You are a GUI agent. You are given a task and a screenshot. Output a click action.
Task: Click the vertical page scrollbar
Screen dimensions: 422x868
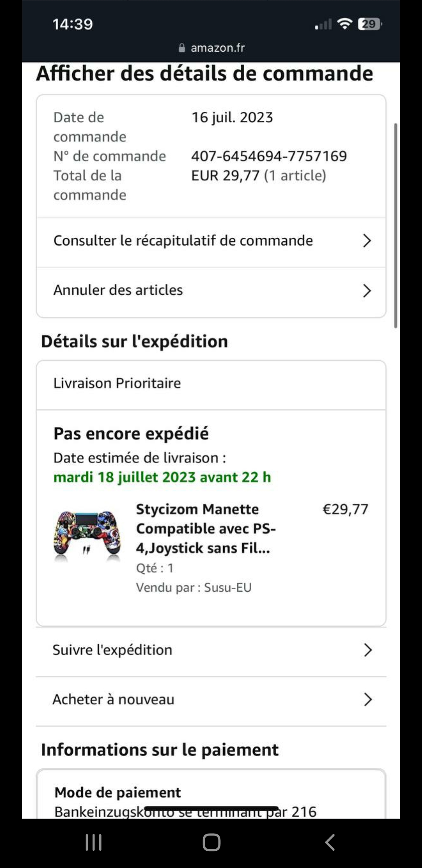(x=395, y=226)
